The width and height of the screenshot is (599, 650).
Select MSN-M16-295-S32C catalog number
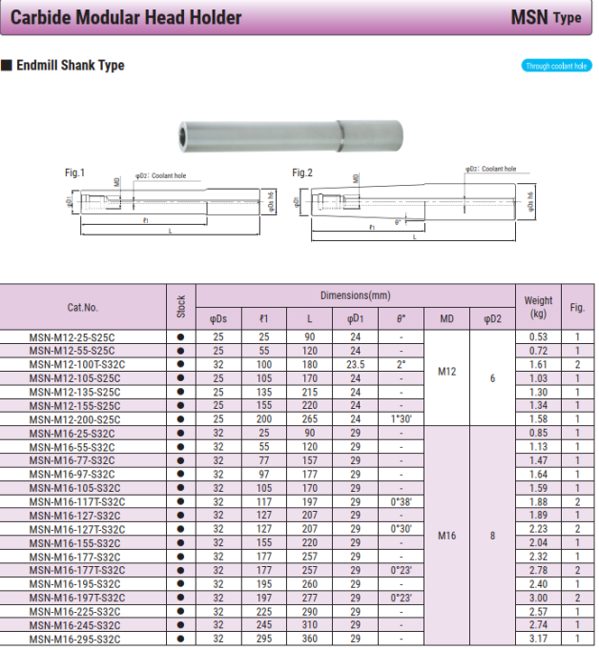point(75,639)
